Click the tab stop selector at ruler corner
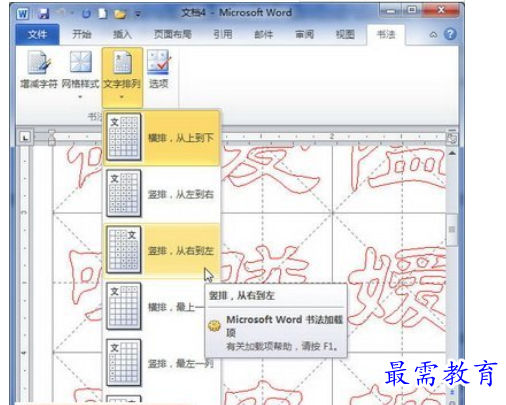 (25, 137)
